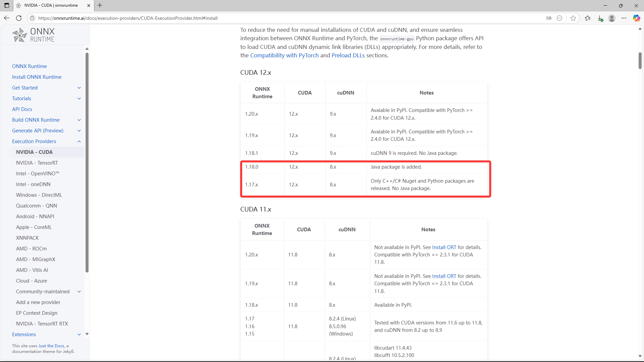Click Install ORT link in 1.20.x row
644x362 pixels.
click(444, 247)
